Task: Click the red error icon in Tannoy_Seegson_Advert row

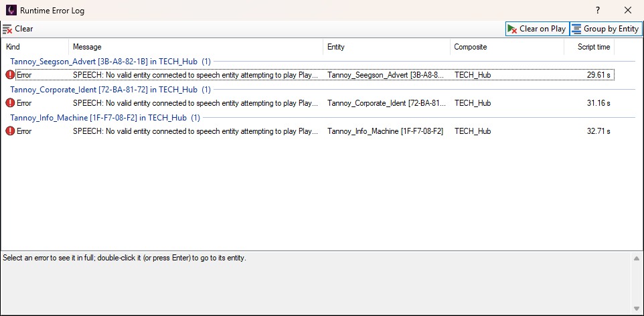Action: (10, 75)
